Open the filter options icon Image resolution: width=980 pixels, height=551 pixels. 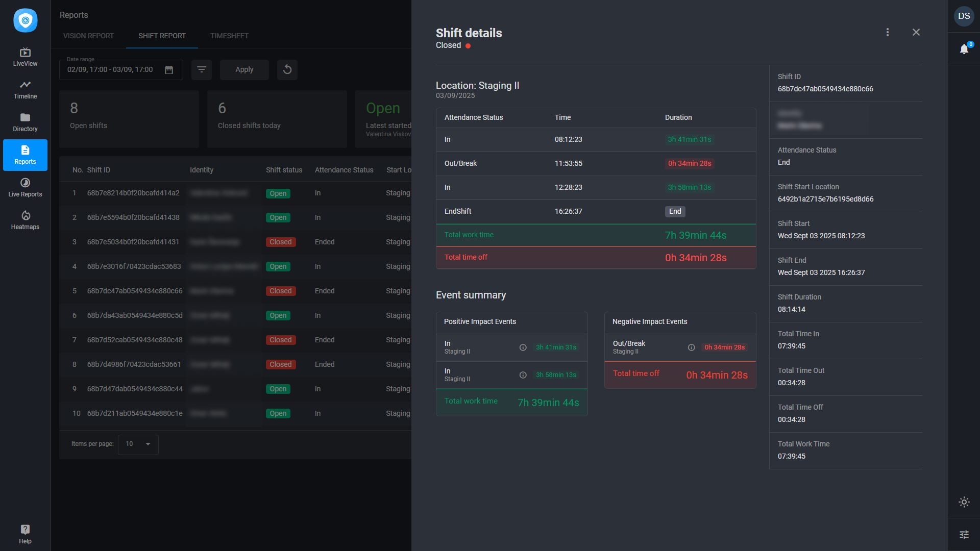coord(202,69)
